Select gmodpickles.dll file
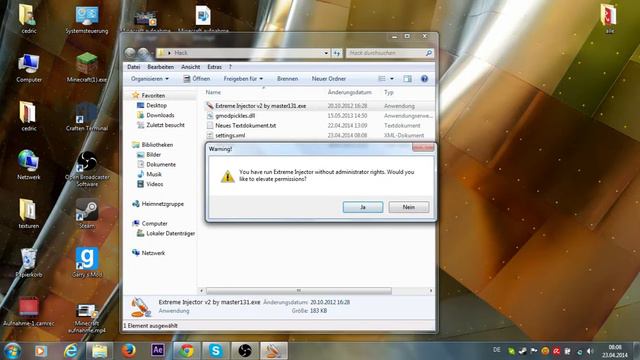This screenshot has height=360, width=640. click(x=235, y=116)
